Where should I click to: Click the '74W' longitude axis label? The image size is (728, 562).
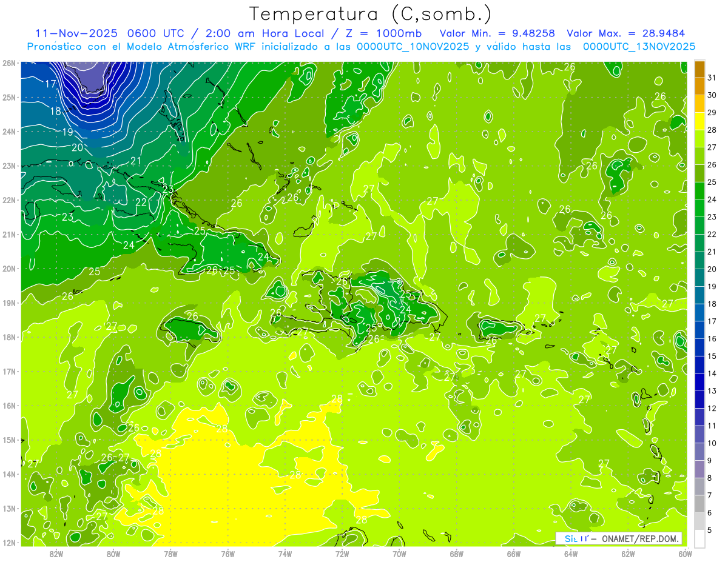pyautogui.click(x=285, y=554)
